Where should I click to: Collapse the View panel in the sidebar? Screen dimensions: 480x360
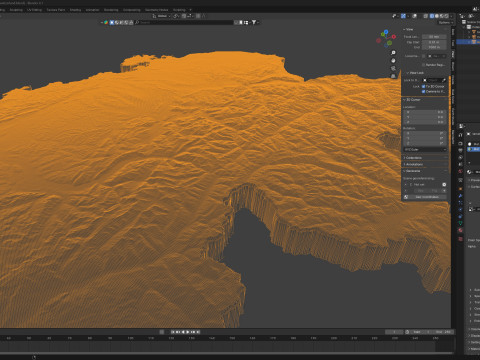[409, 29]
